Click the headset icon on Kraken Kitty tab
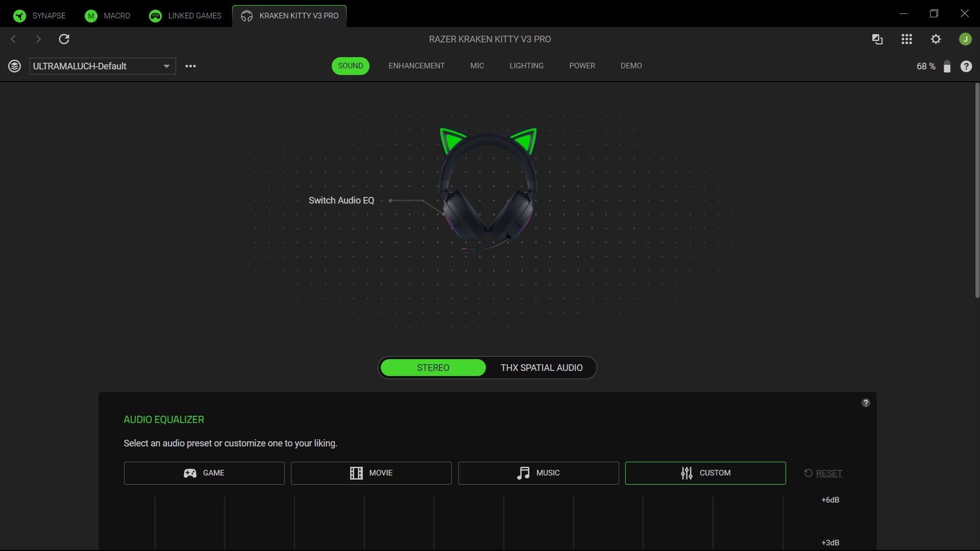The image size is (980, 551). click(247, 16)
